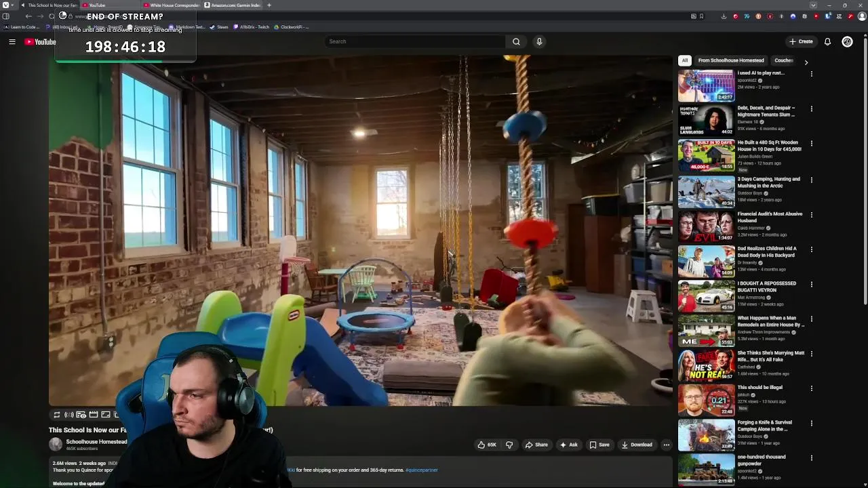Viewport: 868px width, 488px height.
Task: Open the 'Steam' bookmark
Action: pos(219,27)
